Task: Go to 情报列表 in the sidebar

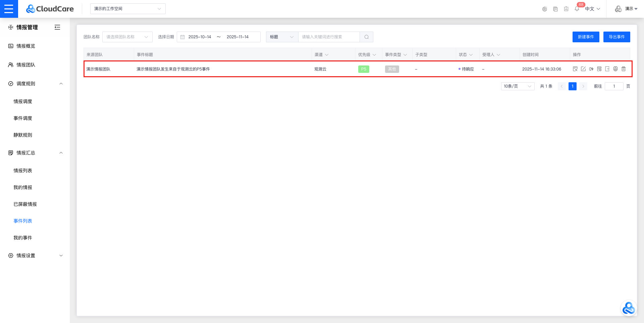Action: pyautogui.click(x=23, y=171)
